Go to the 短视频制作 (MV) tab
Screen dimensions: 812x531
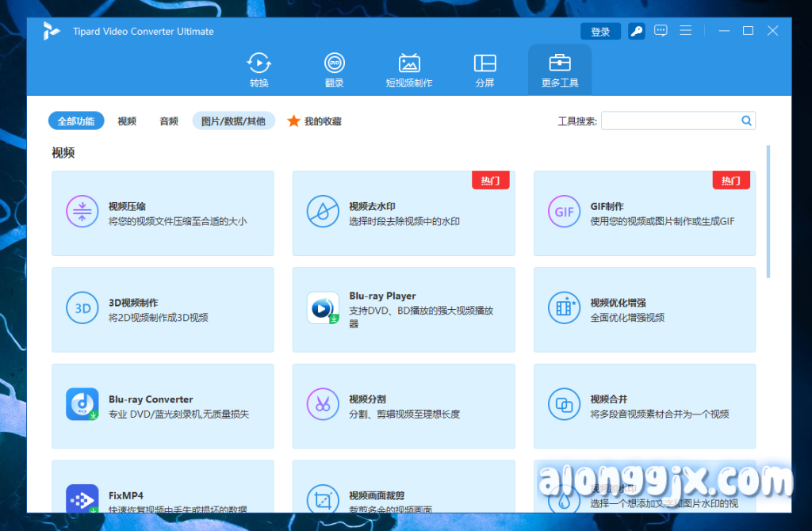point(409,70)
